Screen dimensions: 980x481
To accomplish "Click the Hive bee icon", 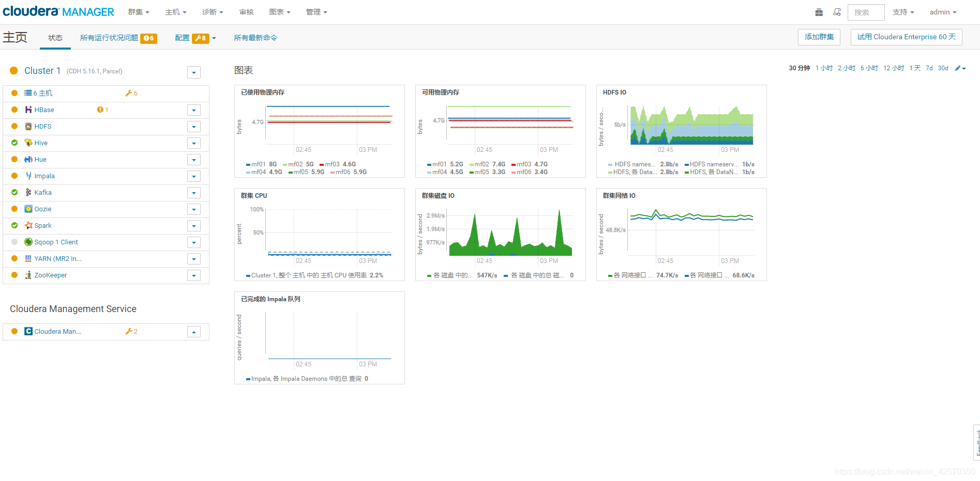I will (x=28, y=143).
